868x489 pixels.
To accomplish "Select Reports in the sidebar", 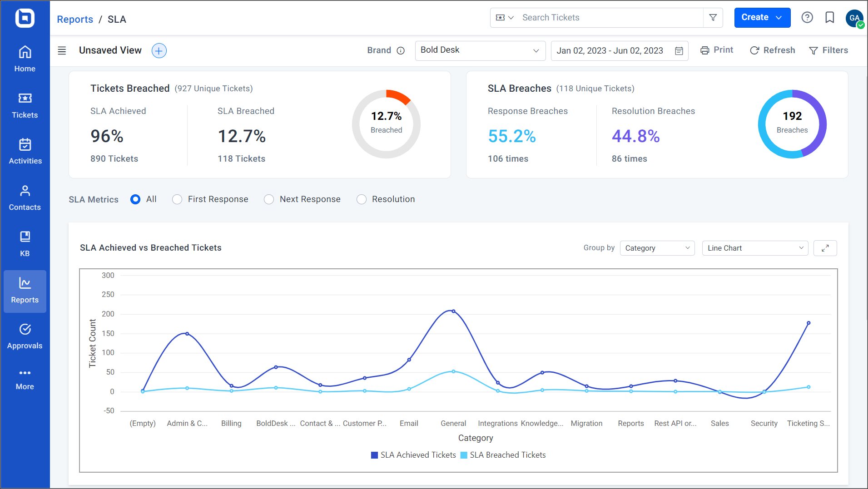I will pyautogui.click(x=25, y=291).
